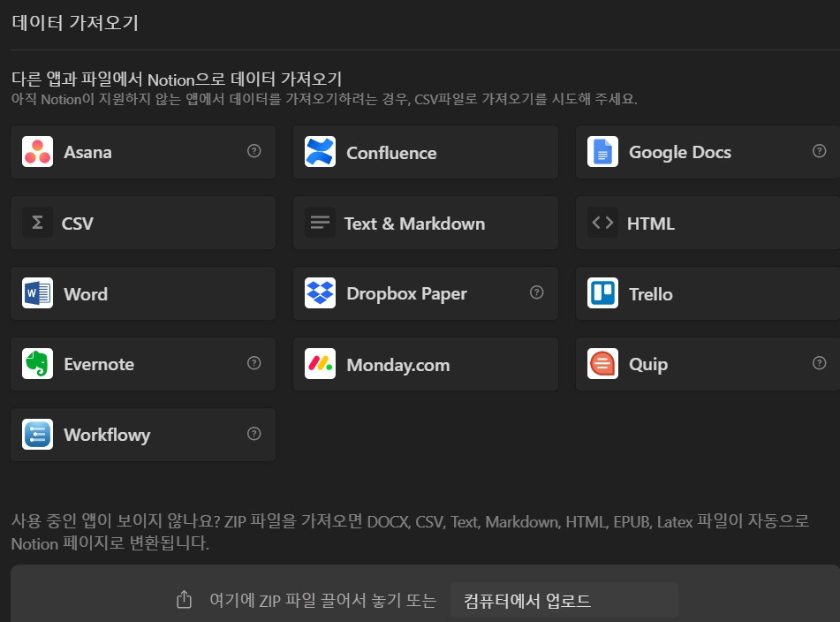Click the Monday.com logo icon

(320, 364)
